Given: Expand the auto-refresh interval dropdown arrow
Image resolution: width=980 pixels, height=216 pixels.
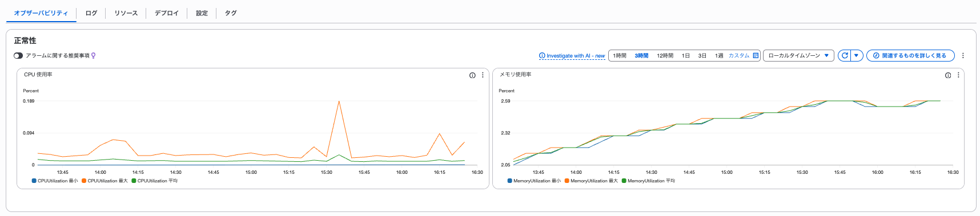Looking at the screenshot, I should 857,56.
